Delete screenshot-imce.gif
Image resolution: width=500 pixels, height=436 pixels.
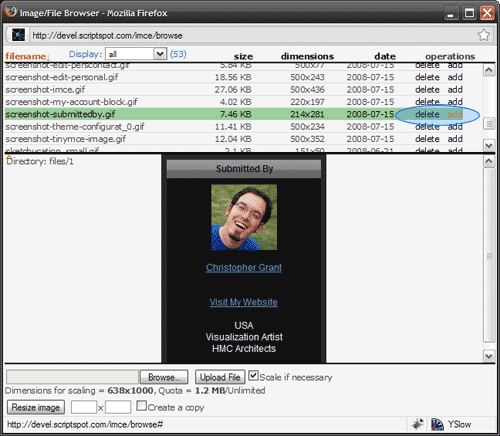tap(427, 89)
